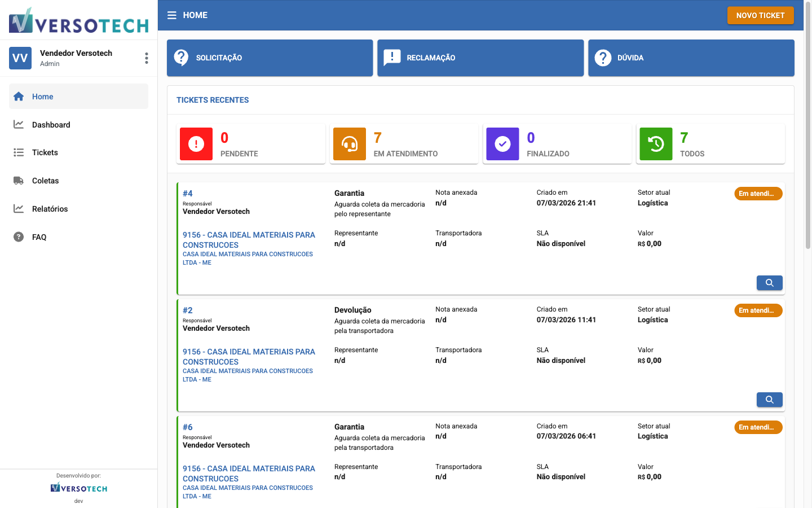Click the green Todos history icon
The width and height of the screenshot is (812, 508).
pos(656,144)
